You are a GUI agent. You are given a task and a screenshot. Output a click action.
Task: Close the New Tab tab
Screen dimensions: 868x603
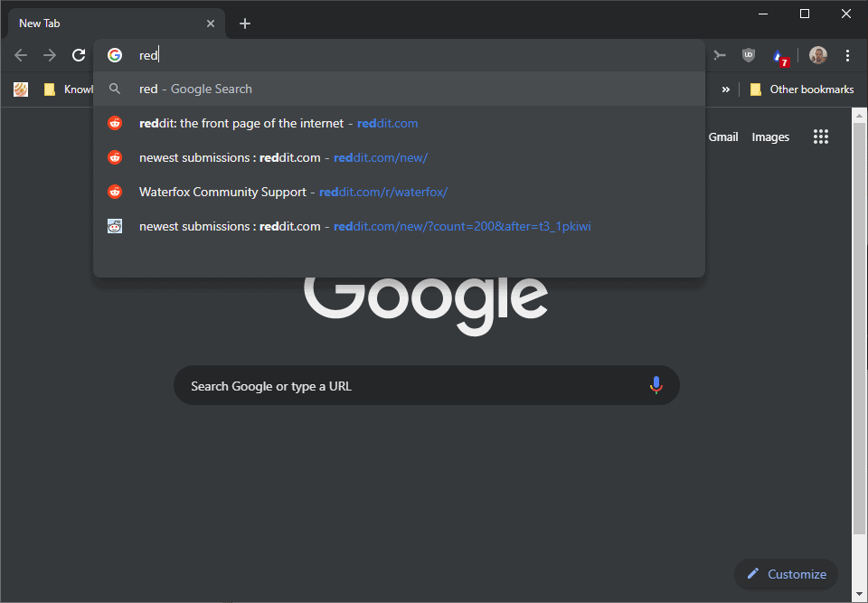pos(211,24)
